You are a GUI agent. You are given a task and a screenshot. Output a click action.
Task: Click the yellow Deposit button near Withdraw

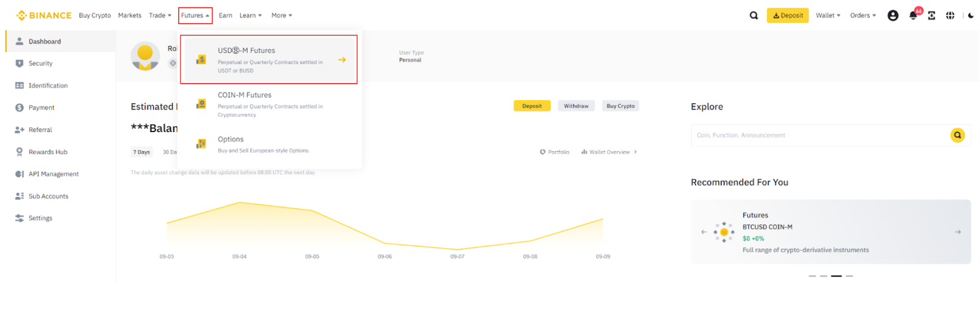[x=532, y=106]
